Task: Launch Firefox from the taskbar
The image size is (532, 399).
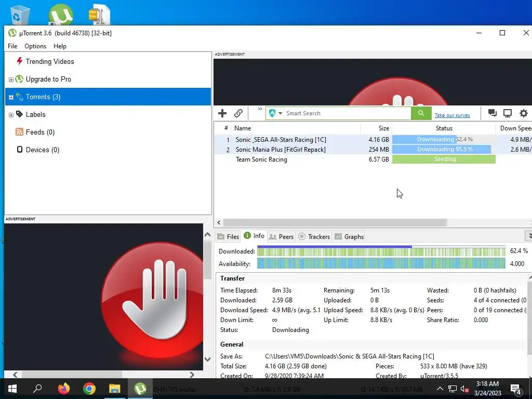Action: (64, 389)
